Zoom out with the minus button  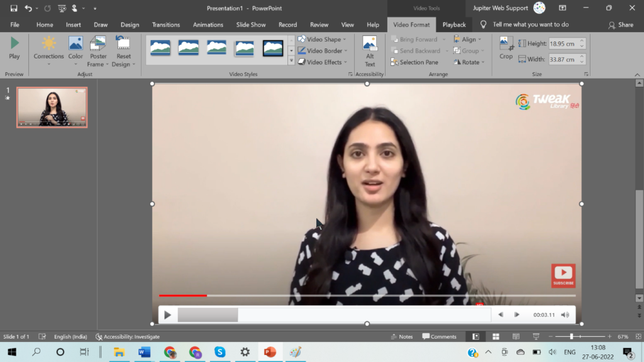pyautogui.click(x=551, y=337)
